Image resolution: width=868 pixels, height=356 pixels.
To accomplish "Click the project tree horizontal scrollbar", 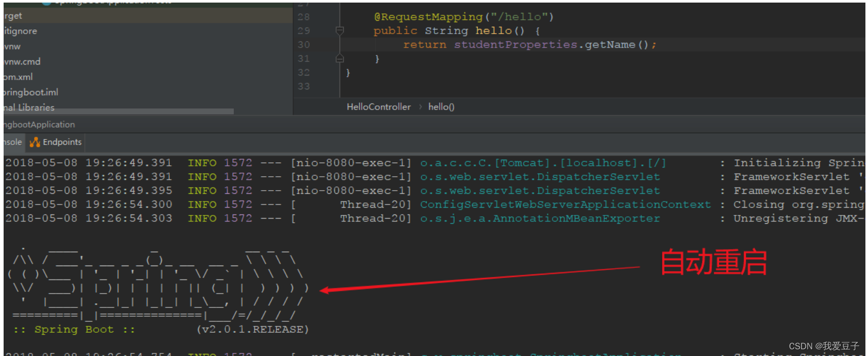I will click(x=119, y=111).
